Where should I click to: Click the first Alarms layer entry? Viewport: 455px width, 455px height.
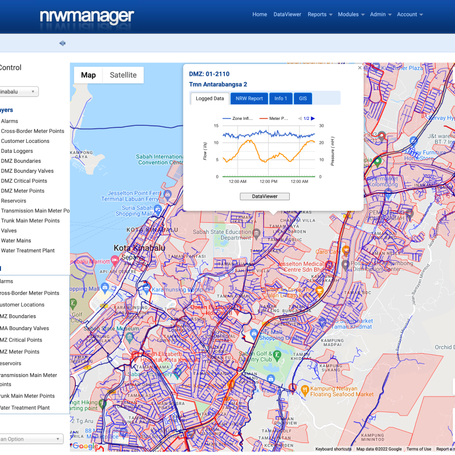click(x=9, y=121)
